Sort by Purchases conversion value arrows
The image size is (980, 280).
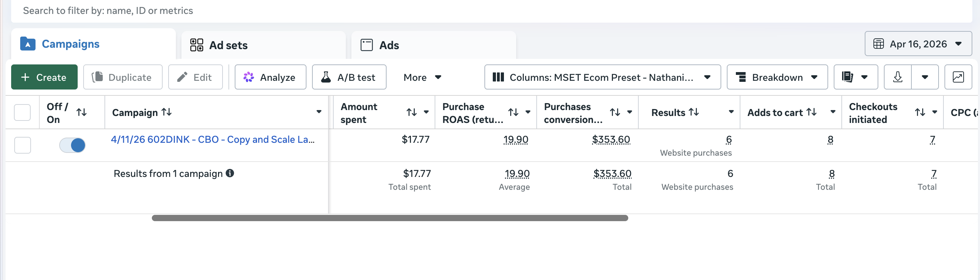tap(615, 112)
